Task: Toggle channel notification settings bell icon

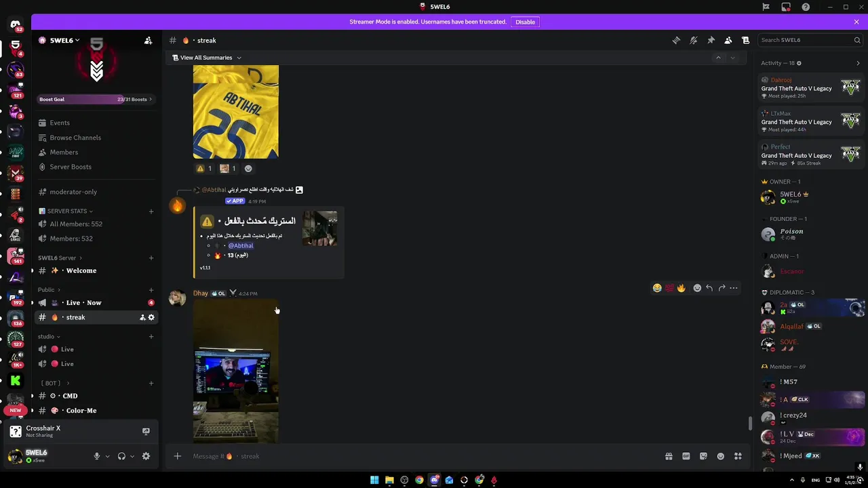Action: pyautogui.click(x=694, y=40)
